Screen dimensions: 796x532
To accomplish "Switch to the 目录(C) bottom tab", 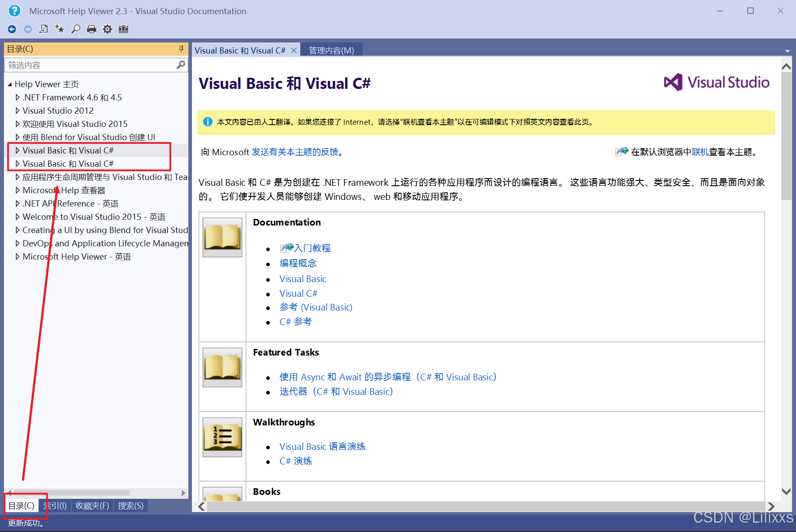I will pos(21,505).
